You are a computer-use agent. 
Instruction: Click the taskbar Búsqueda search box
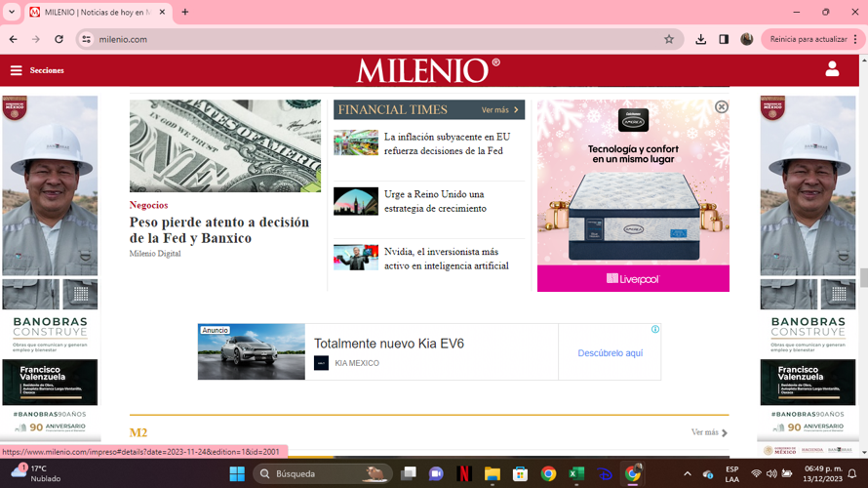pos(323,473)
